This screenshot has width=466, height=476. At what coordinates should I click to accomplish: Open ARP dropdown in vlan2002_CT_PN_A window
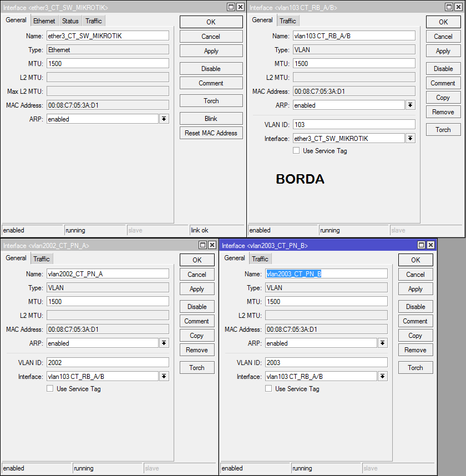[x=164, y=343]
